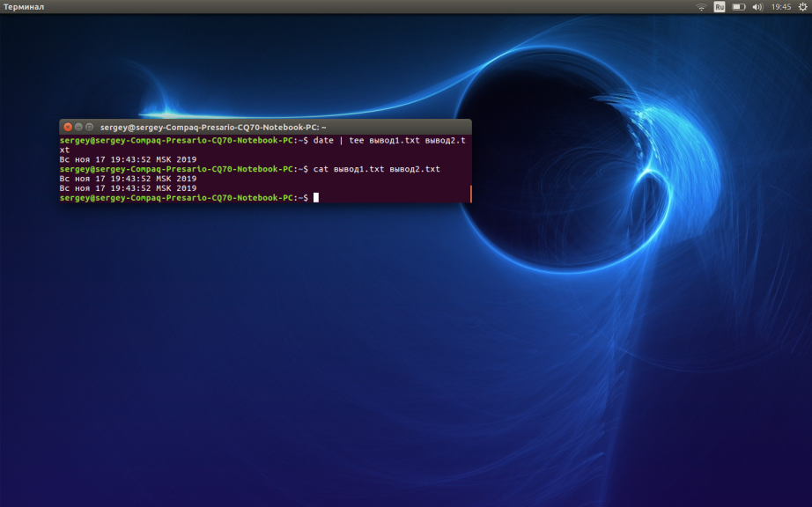Click the empty desktop wallpaper area
812x507 pixels.
264,370
